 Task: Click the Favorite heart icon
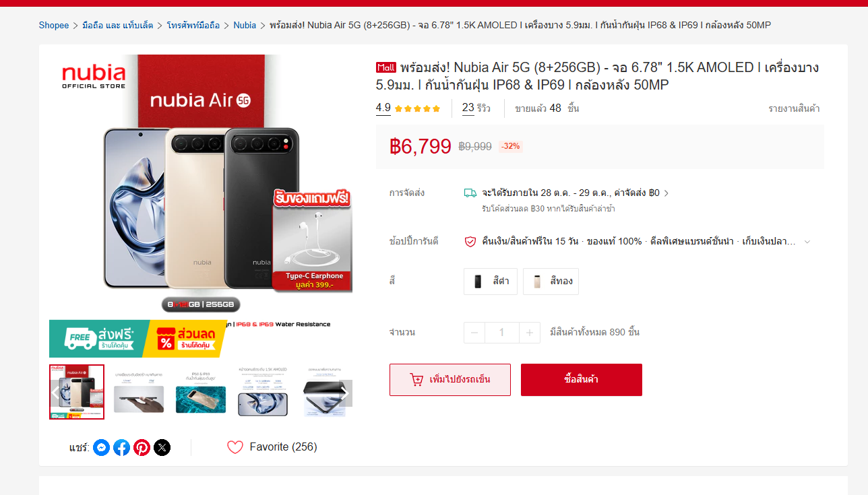[235, 447]
